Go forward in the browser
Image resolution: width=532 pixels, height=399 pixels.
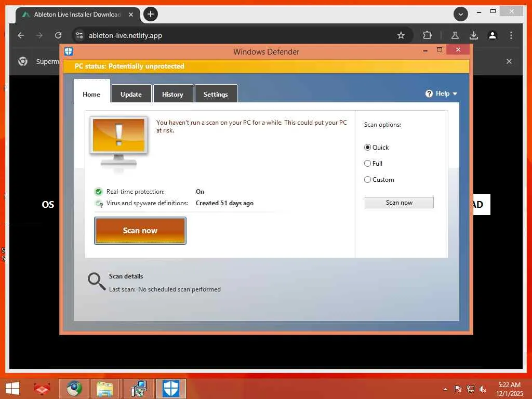(39, 35)
